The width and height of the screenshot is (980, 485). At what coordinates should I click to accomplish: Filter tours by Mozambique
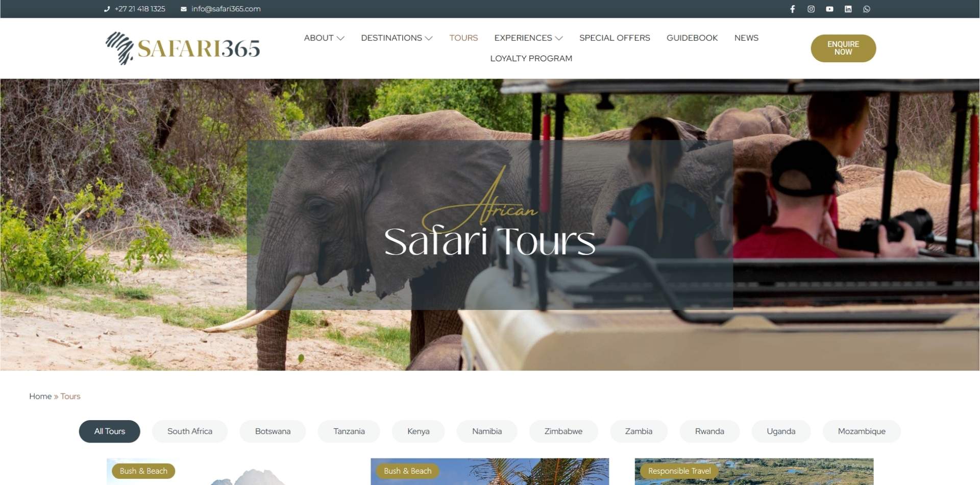(x=862, y=431)
